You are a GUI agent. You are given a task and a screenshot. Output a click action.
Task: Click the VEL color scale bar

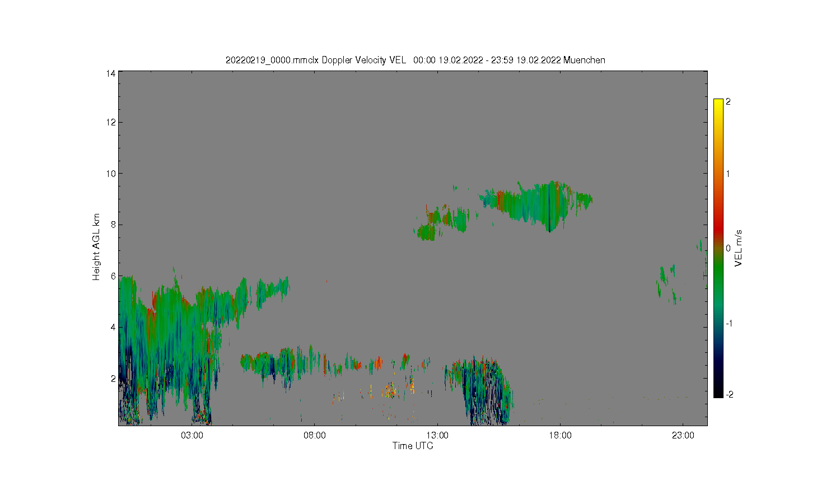[x=718, y=248]
